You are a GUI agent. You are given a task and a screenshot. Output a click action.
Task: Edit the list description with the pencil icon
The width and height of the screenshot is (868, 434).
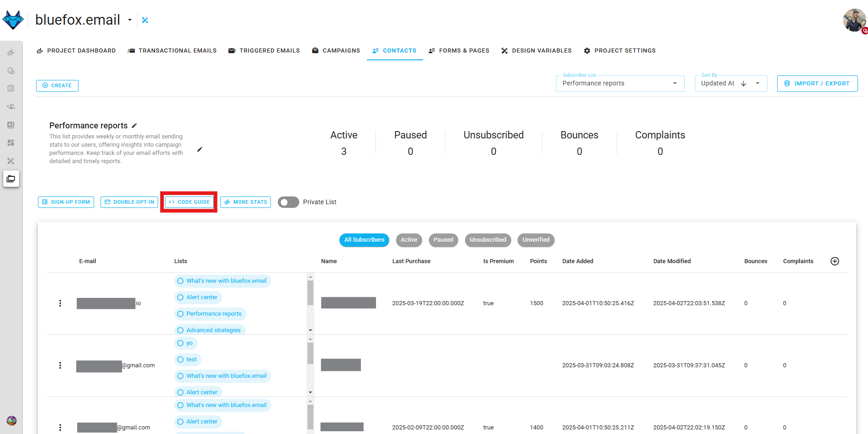(x=200, y=149)
